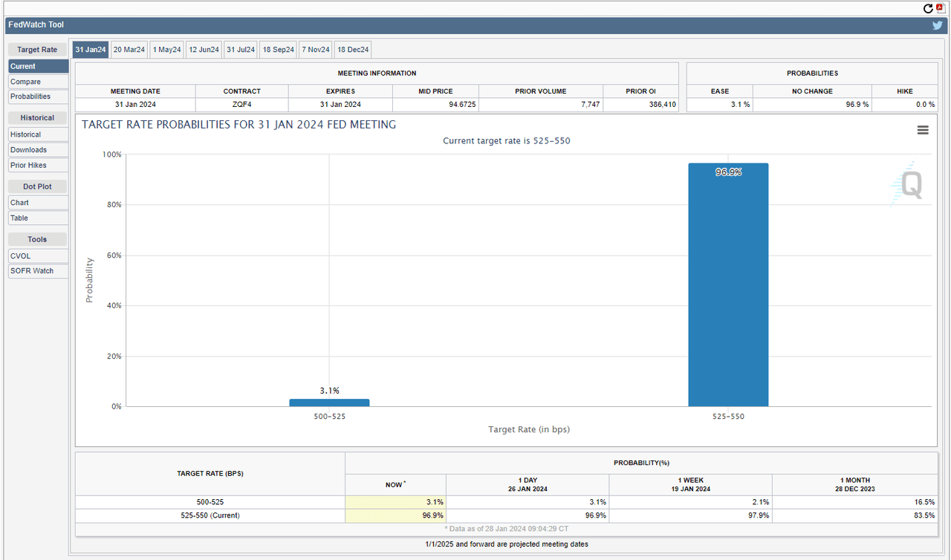This screenshot has height=560, width=951.
Task: Open the Prior Hikes sidebar item
Action: point(38,165)
